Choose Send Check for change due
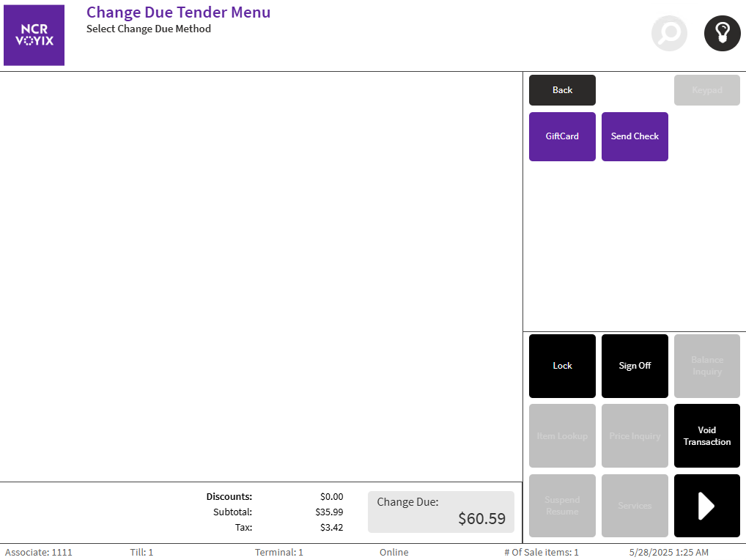This screenshot has width=746, height=560. coord(635,136)
